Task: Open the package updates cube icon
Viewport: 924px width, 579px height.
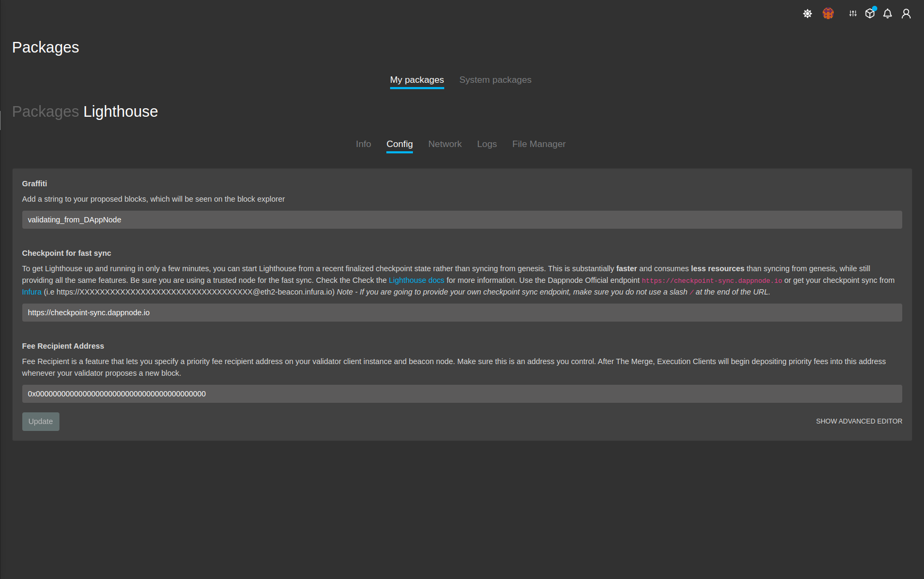Action: point(870,13)
